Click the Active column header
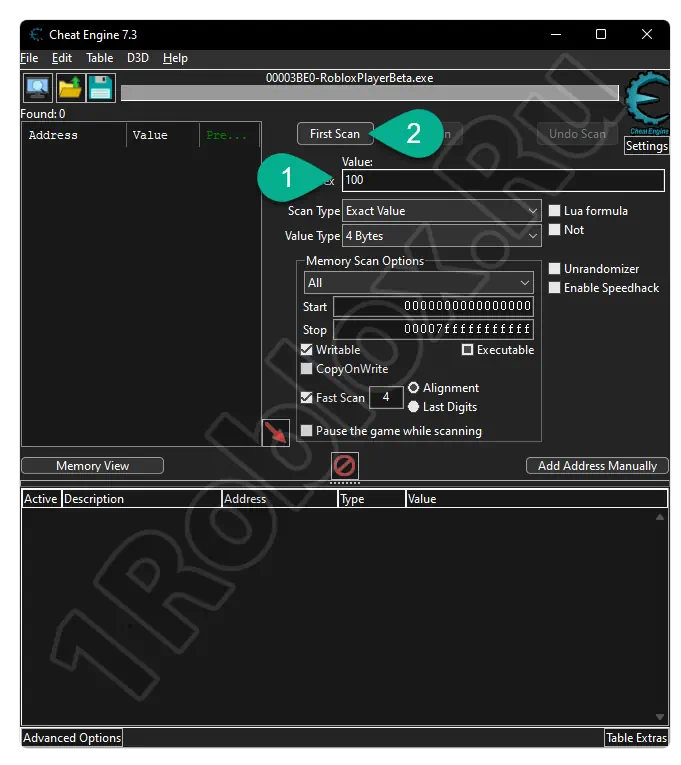 (41, 499)
